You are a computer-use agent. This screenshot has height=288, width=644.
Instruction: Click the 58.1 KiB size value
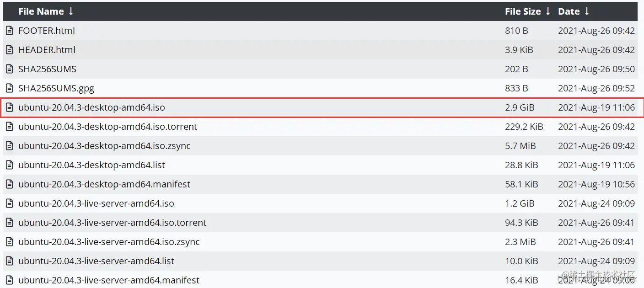point(521,184)
